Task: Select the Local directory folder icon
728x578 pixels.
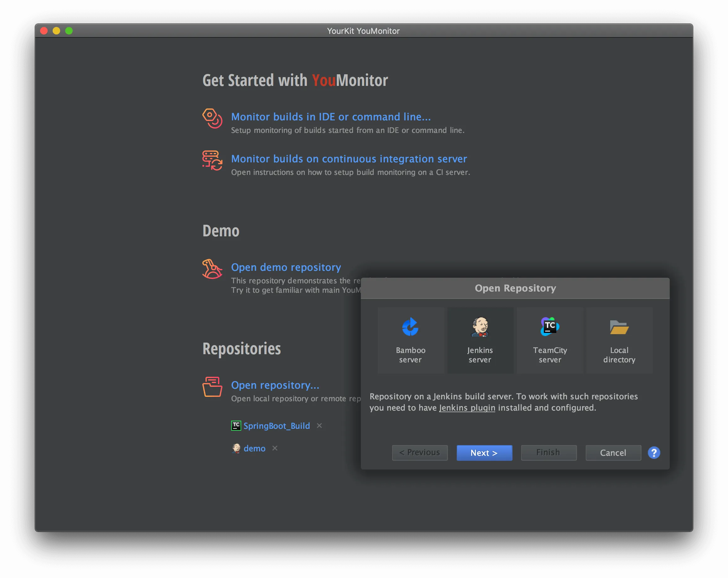Action: point(619,327)
